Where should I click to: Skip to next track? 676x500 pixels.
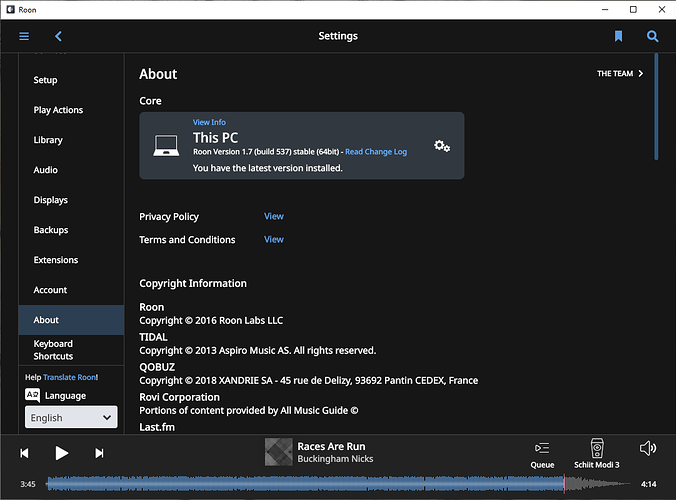[99, 453]
